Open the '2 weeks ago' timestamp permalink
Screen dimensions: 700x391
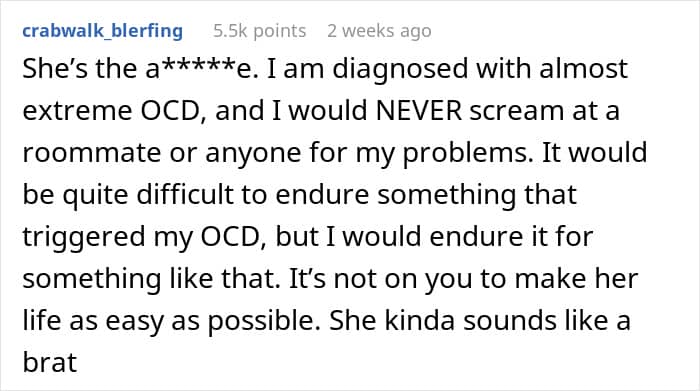tap(379, 31)
